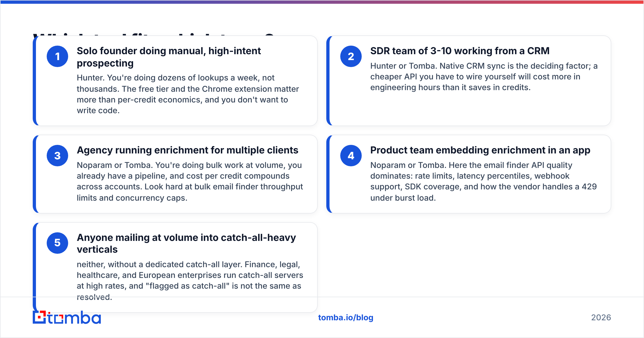Open the tomba.io/blog link
The image size is (644, 338).
pyautogui.click(x=346, y=318)
